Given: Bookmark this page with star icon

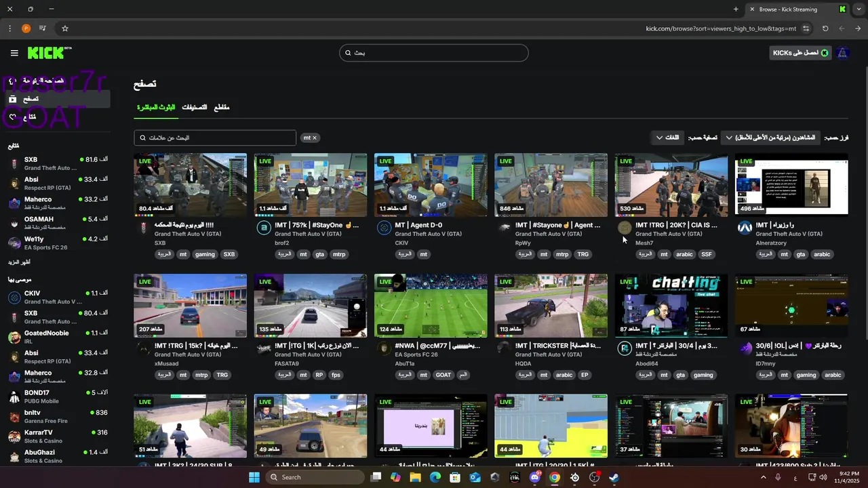Looking at the screenshot, I should [x=65, y=28].
